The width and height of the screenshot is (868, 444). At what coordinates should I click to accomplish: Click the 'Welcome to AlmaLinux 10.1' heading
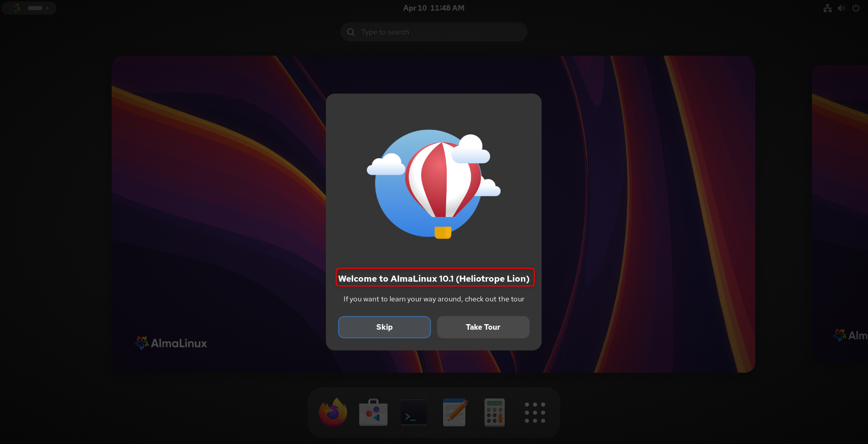[433, 279]
